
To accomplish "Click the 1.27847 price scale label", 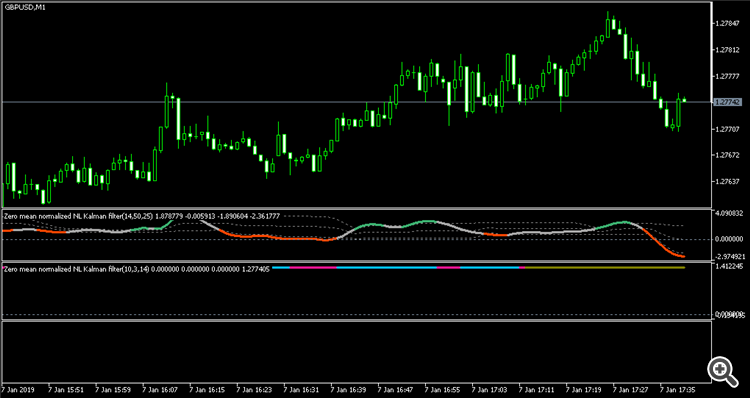I will [727, 23].
